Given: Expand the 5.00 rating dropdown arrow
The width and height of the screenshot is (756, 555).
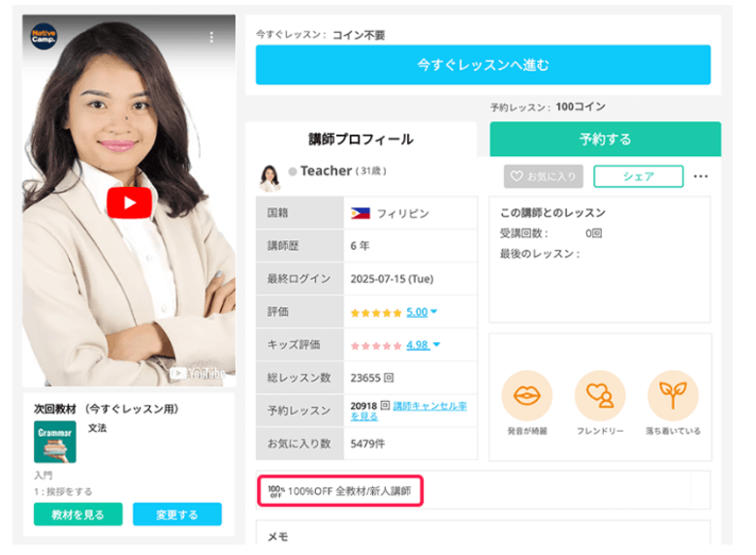Looking at the screenshot, I should [x=434, y=312].
